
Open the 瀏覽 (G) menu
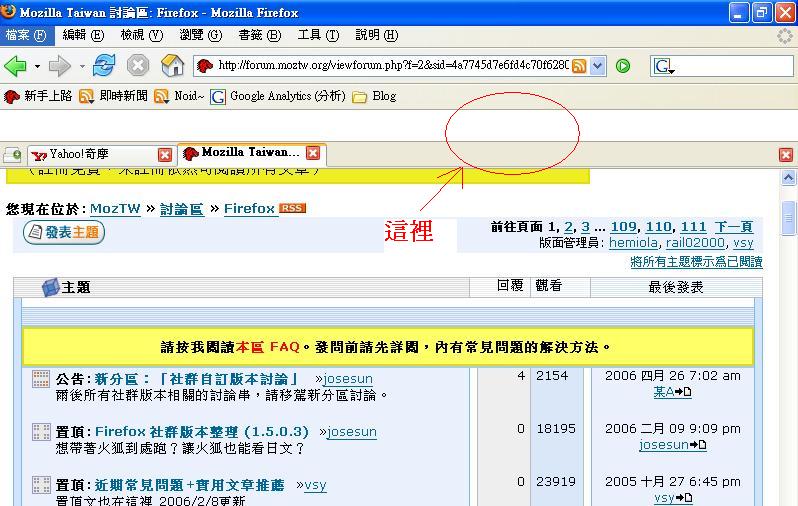pyautogui.click(x=201, y=35)
